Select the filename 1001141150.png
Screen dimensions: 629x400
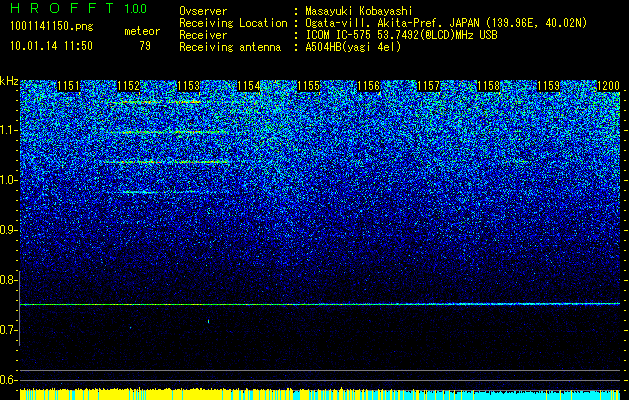tap(52, 27)
